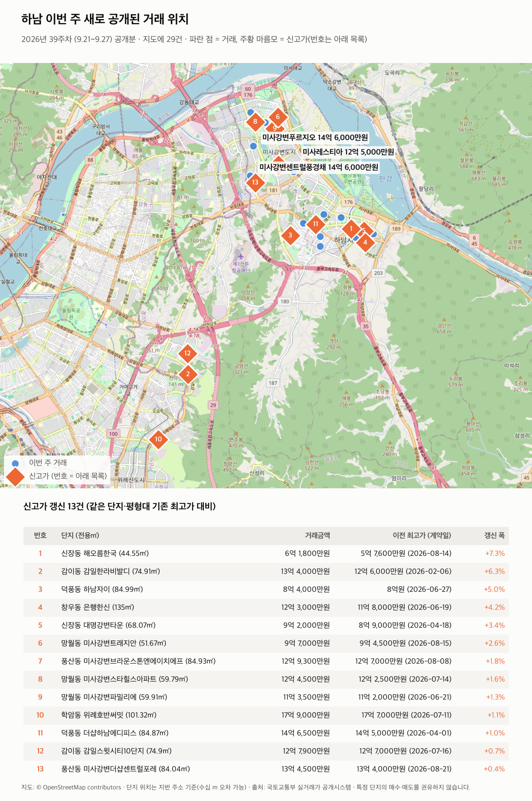Click the 이전 최고가 (계약일) column header
Image resolution: width=532 pixels, height=801 pixels.
[x=422, y=535]
